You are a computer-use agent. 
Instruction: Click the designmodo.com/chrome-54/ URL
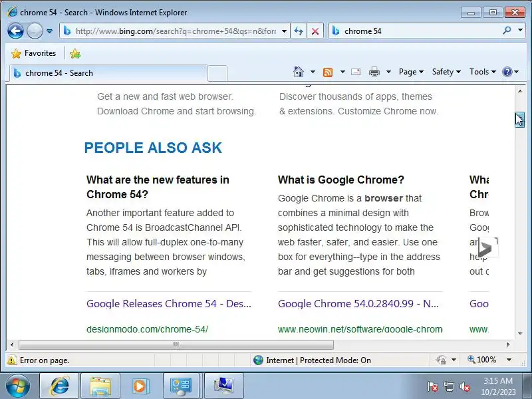tap(147, 329)
